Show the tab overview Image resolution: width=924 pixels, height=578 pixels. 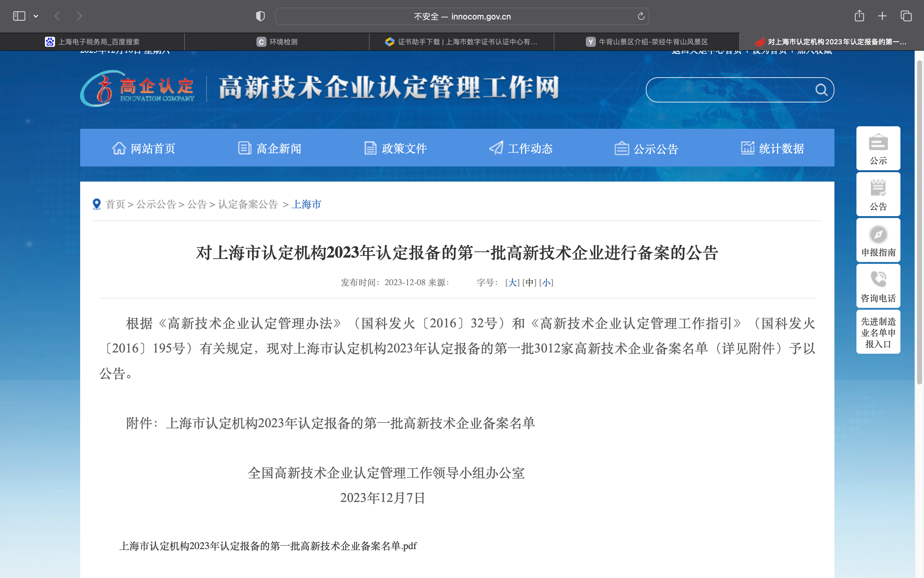point(906,16)
